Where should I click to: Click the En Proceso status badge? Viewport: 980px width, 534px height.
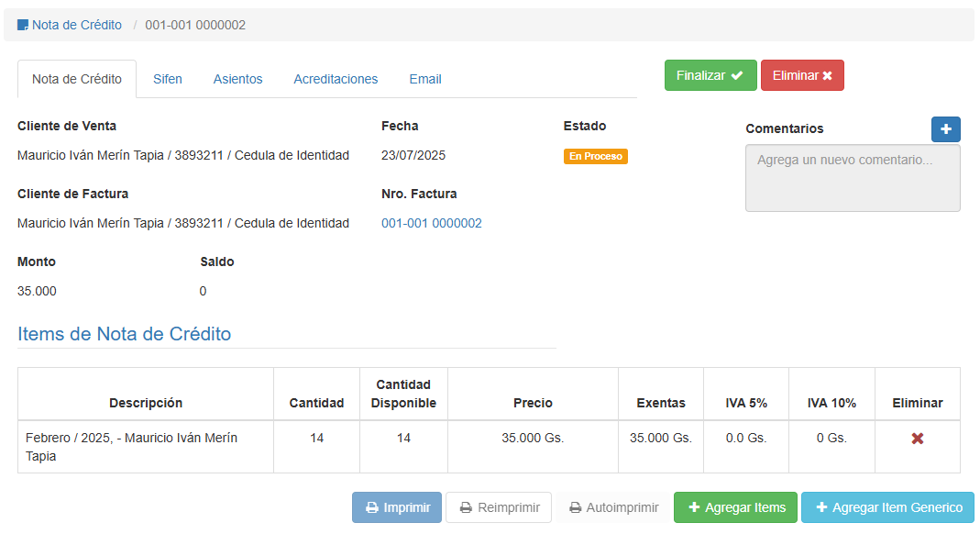(x=596, y=157)
